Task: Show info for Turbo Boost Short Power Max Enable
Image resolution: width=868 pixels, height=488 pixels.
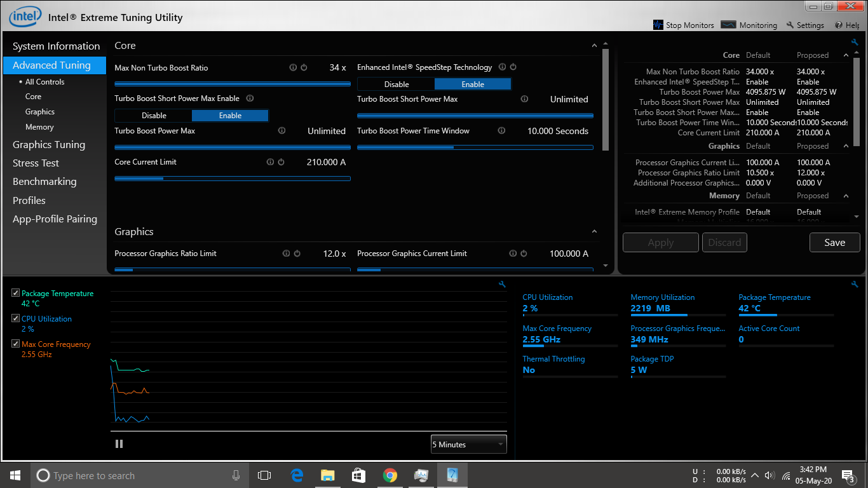Action: (x=250, y=98)
